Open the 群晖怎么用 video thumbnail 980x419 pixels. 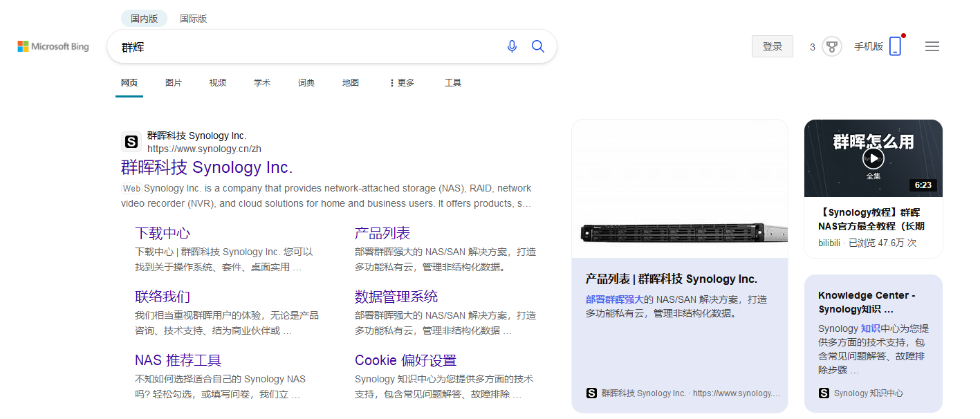point(873,158)
